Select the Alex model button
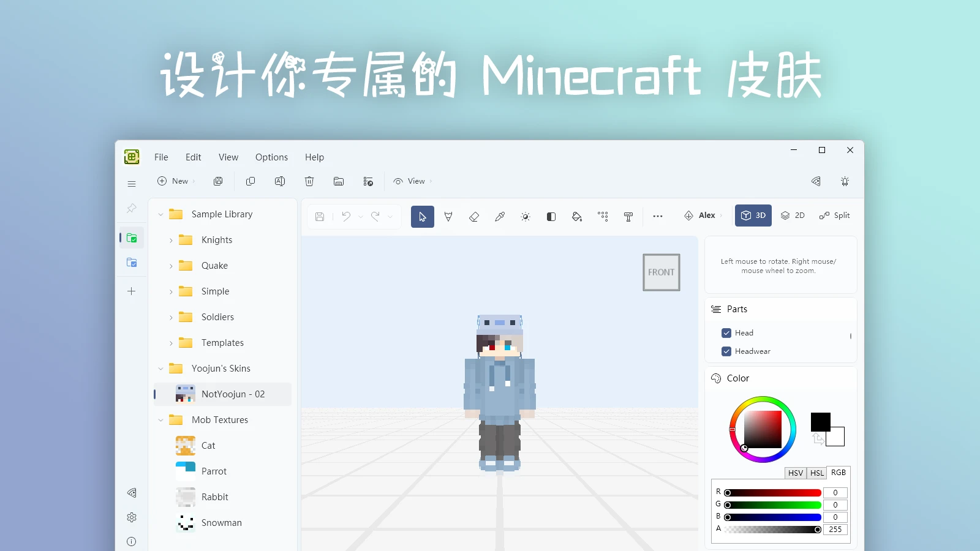Viewport: 980px width, 551px height. click(702, 215)
